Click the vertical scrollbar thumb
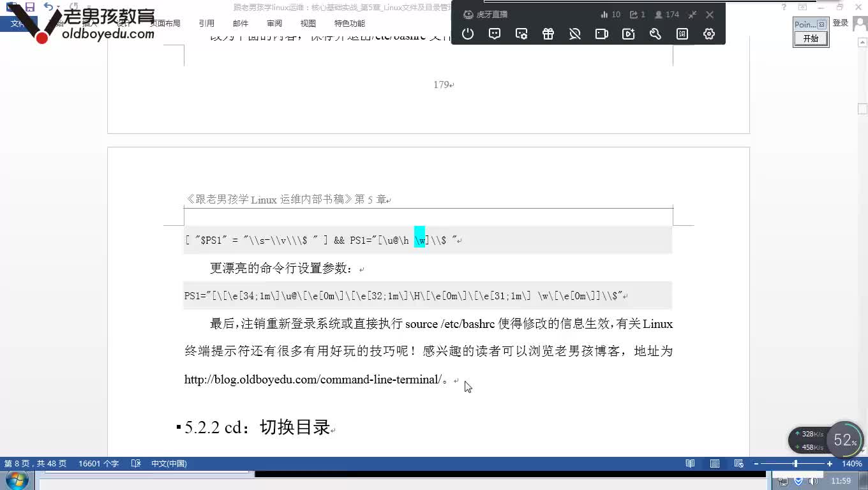Viewport: 868px width, 490px height. coord(863,108)
